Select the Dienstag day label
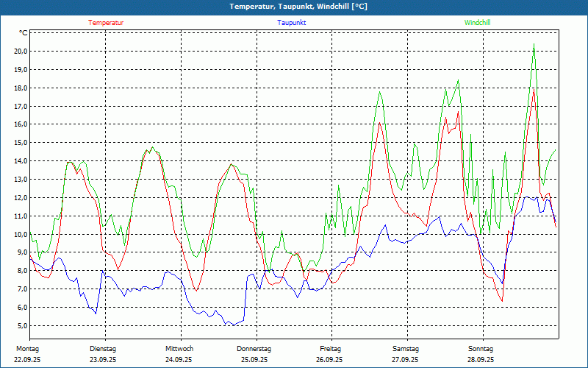 pos(103,348)
